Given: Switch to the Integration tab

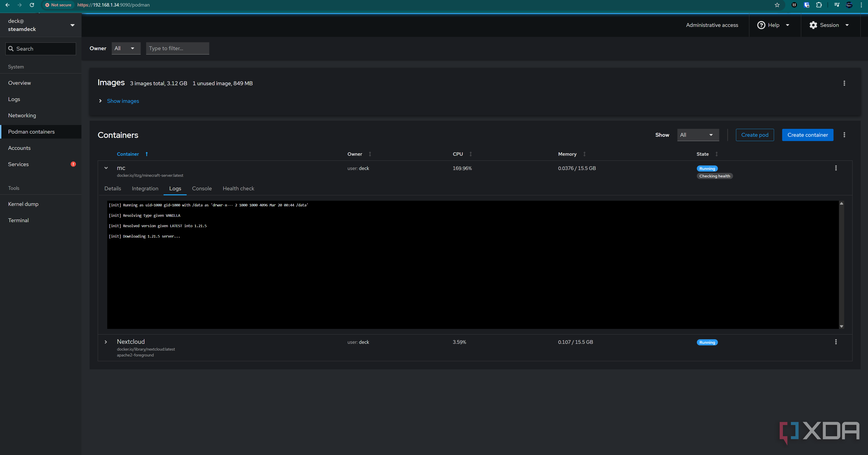Looking at the screenshot, I should [145, 189].
